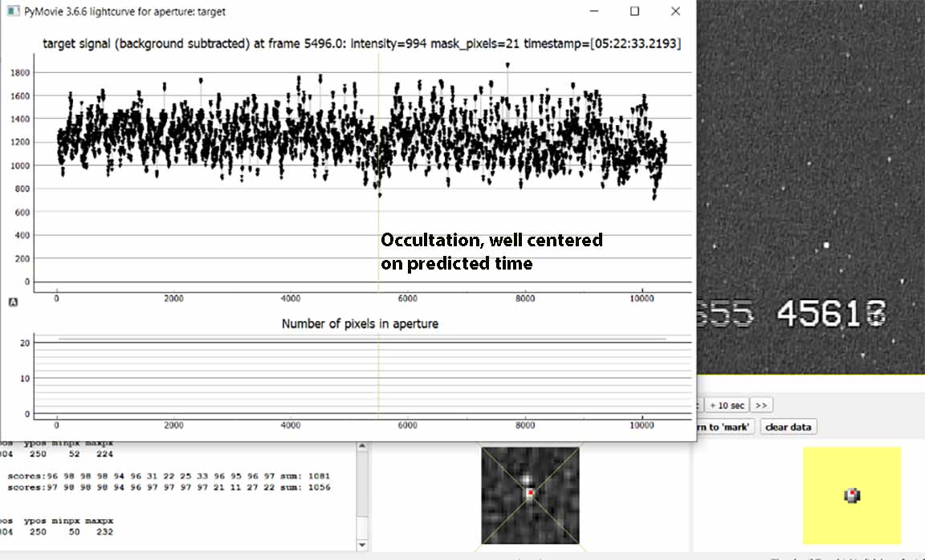Viewport: 925px width, 560px height.
Task: Click the '+ 10 sec' button
Action: click(x=727, y=405)
